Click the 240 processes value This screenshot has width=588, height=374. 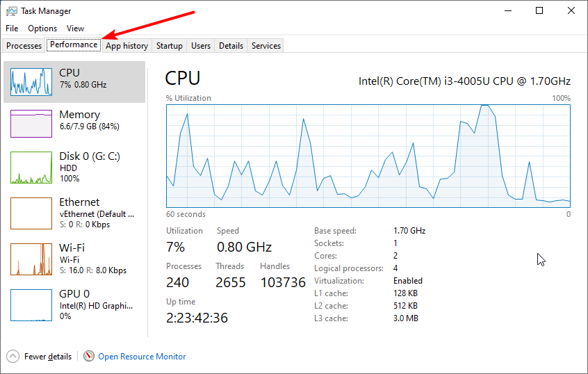(178, 282)
